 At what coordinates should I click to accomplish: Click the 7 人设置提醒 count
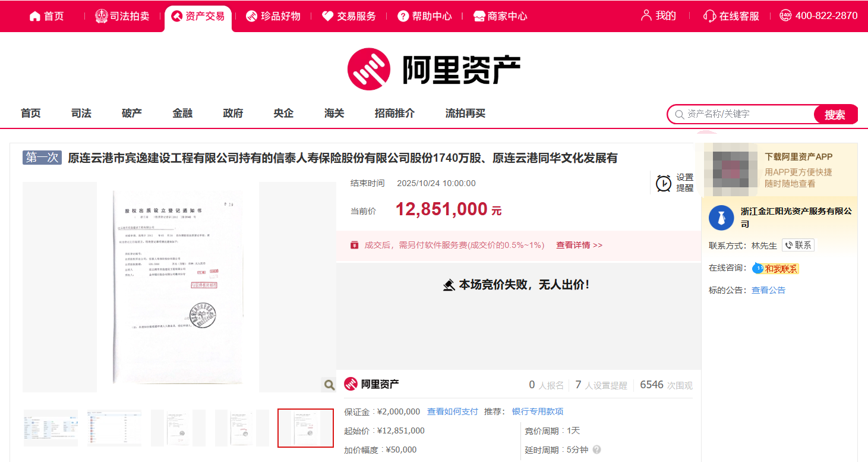point(601,385)
